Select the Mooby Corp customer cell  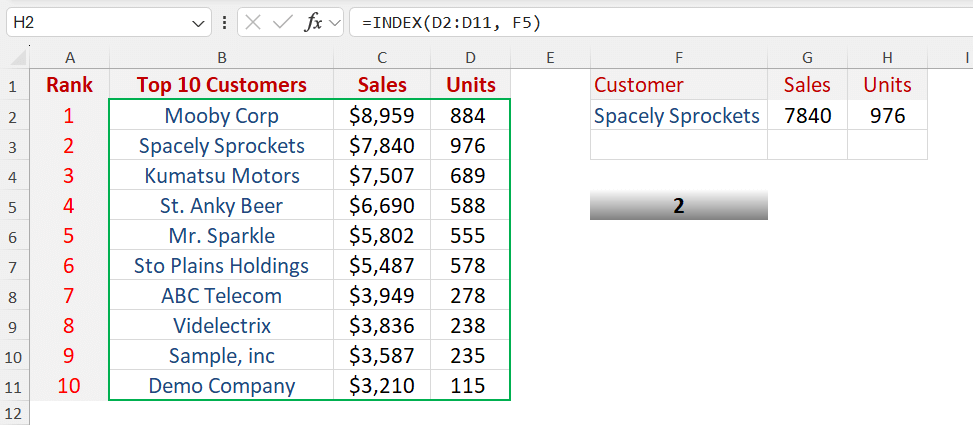pyautogui.click(x=221, y=116)
